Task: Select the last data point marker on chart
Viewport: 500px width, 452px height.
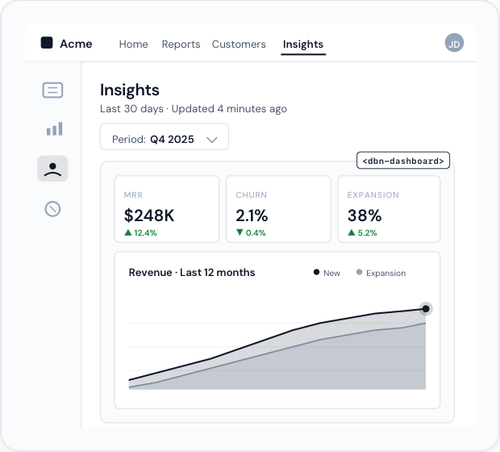Action: click(x=426, y=309)
